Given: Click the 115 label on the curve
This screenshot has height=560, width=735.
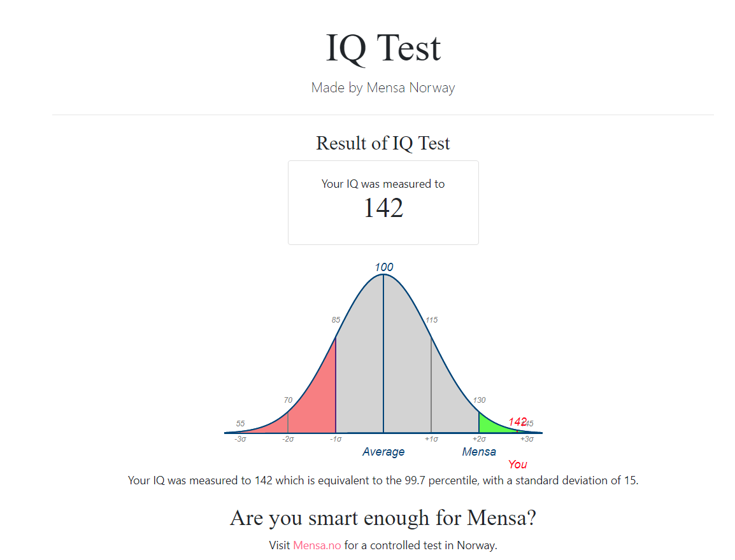Looking at the screenshot, I should pos(431,320).
